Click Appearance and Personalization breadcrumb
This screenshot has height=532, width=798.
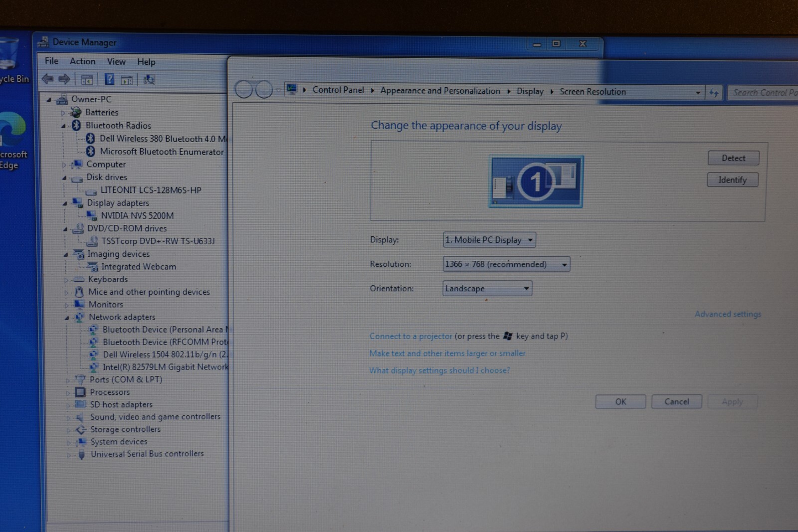tap(440, 91)
